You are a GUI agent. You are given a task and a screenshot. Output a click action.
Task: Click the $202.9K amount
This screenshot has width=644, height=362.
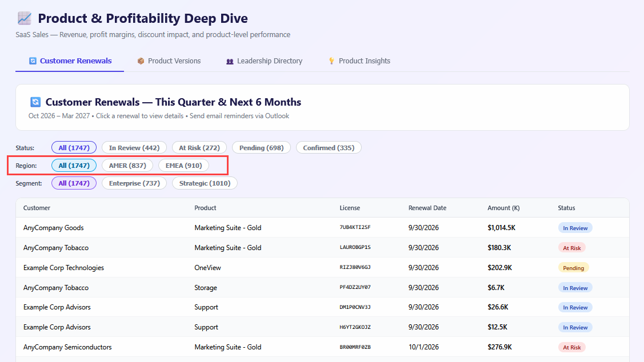point(499,268)
